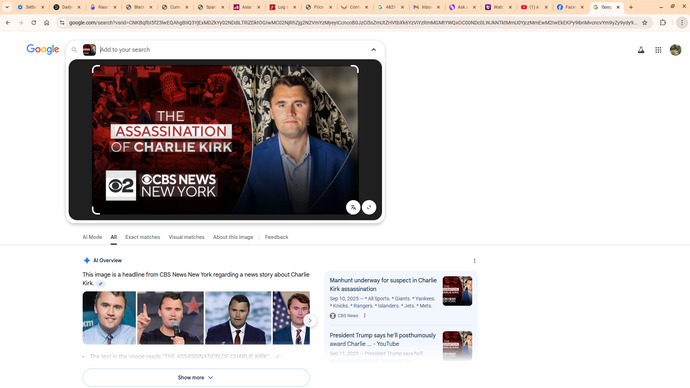The width and height of the screenshot is (690, 388).
Task: Click the Manhunt article thumbnail image
Action: click(457, 291)
